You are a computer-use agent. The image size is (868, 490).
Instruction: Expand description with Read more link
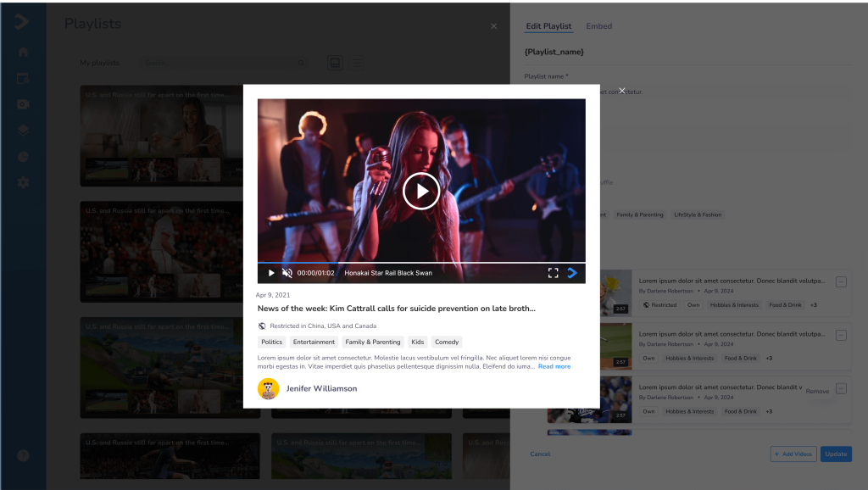554,366
